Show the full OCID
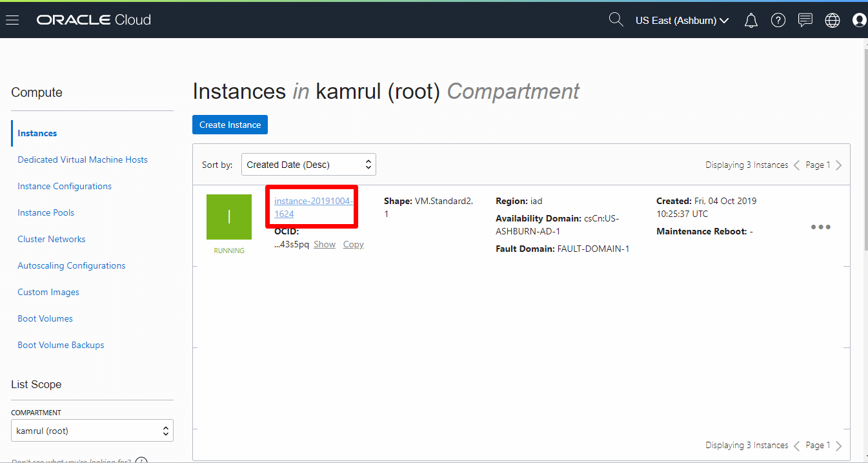The image size is (868, 463). (325, 245)
